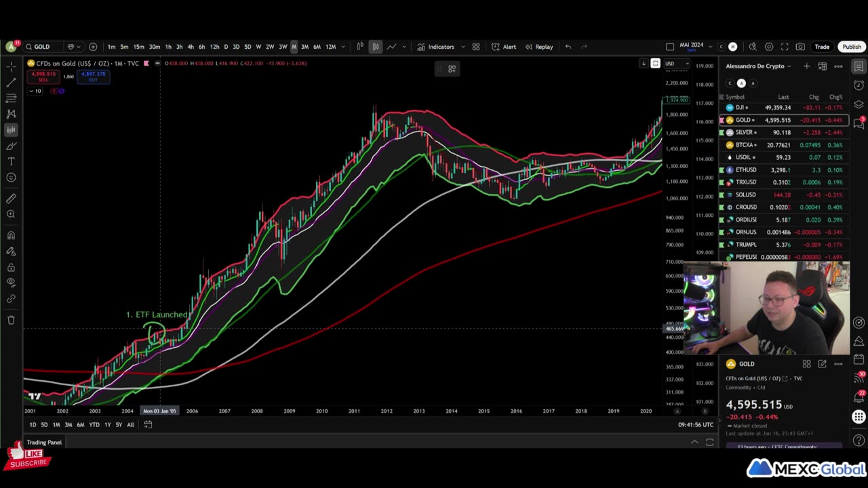Open watchlist more options menu

tap(838, 66)
